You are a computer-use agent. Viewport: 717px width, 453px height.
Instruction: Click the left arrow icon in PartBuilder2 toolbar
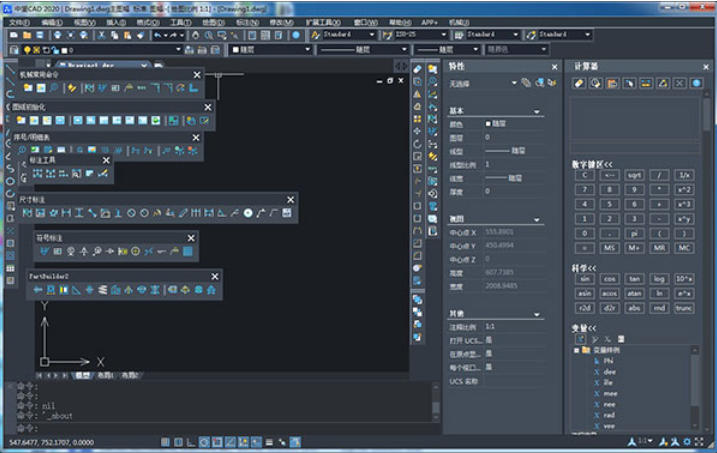point(38,290)
